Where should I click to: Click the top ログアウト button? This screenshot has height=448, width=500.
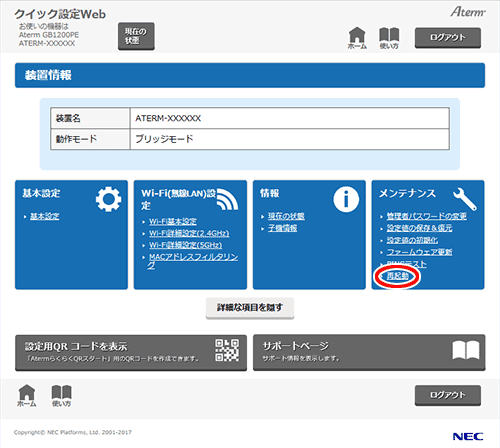pyautogui.click(x=448, y=38)
